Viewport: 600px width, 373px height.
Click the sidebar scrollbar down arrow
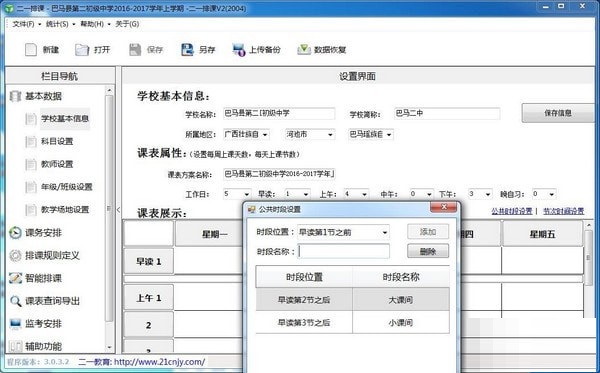[109, 347]
